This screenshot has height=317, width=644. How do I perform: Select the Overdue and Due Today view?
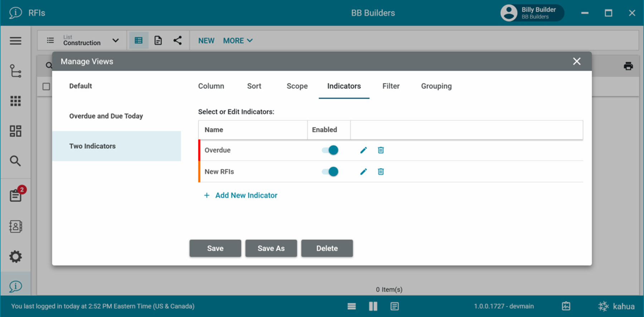tap(106, 116)
